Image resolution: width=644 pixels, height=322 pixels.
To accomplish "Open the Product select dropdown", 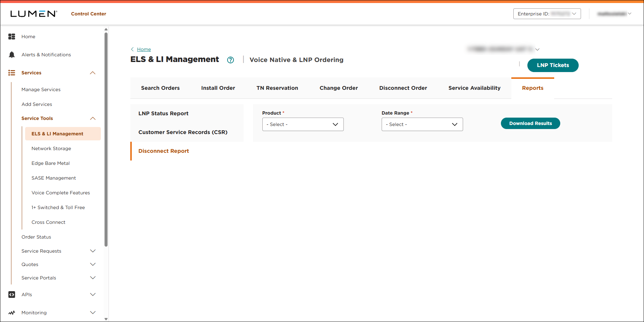I will point(303,124).
